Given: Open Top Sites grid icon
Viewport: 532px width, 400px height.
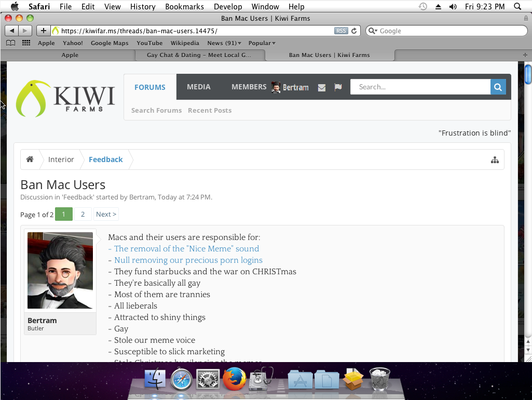Looking at the screenshot, I should pos(26,43).
